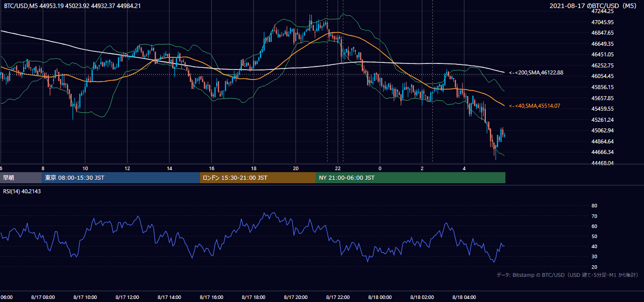Click price axis value 46252.75
Viewport: 644px width, 302px height.
[x=602, y=65]
